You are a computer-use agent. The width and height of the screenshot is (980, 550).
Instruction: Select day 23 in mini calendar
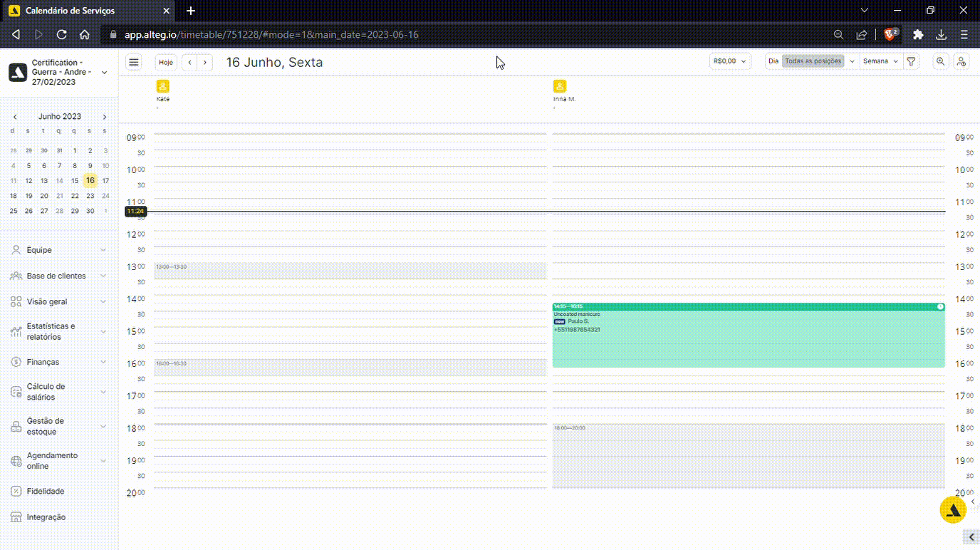90,196
